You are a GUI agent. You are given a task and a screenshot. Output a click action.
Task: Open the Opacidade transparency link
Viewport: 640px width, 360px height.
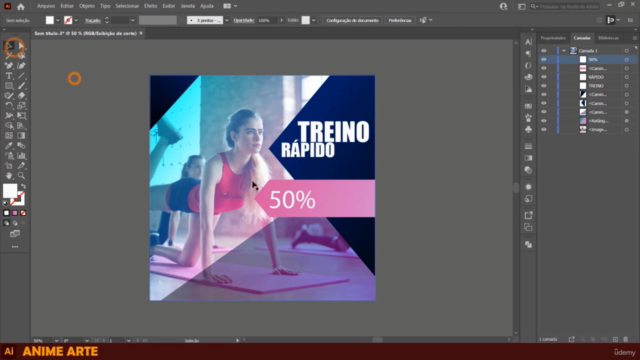tap(244, 20)
